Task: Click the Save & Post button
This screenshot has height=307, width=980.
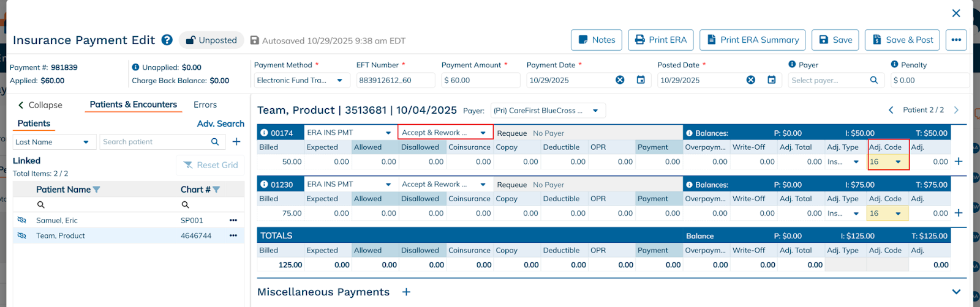Action: [x=902, y=40]
